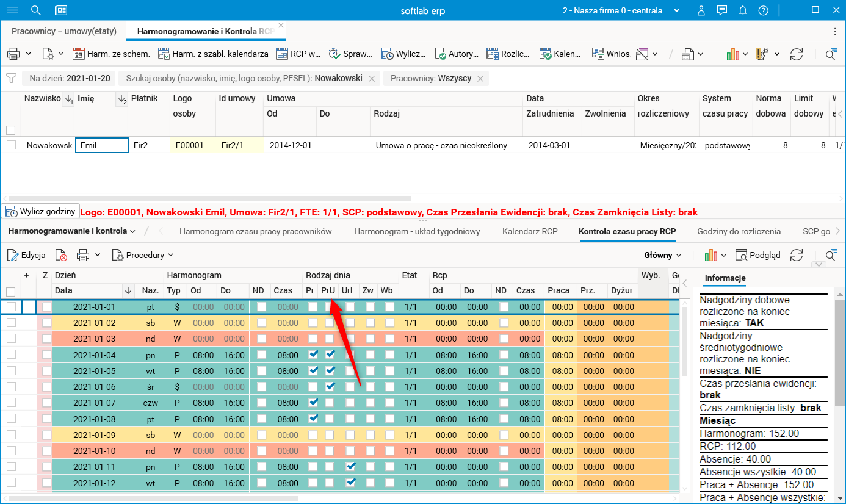846x504 pixels.
Task: Remove the Nowakowski search filter
Action: pos(372,79)
